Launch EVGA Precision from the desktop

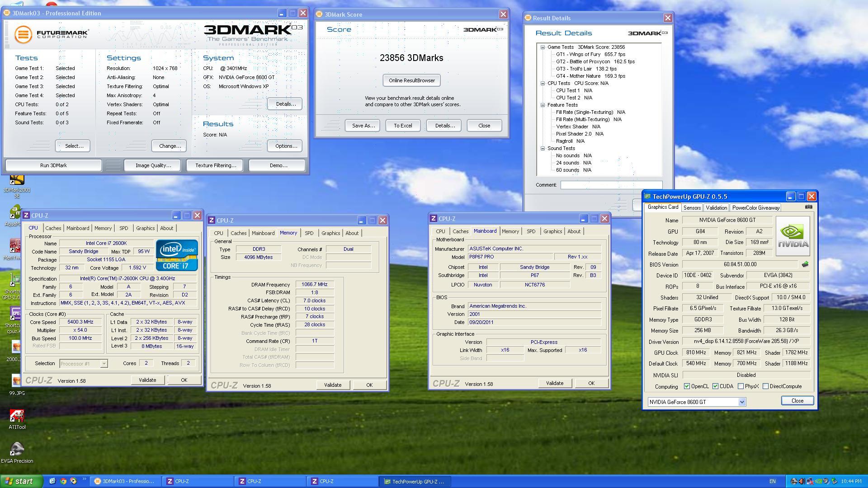(x=17, y=453)
